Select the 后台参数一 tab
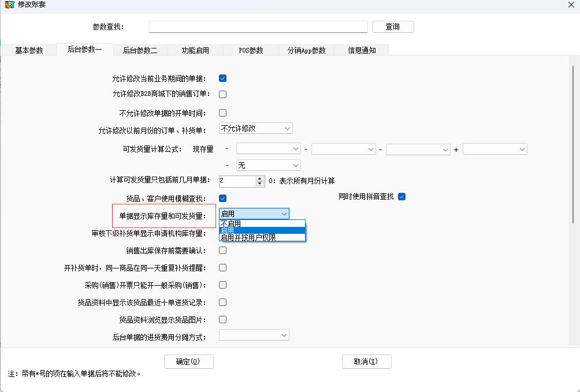The image size is (580, 392). point(85,49)
